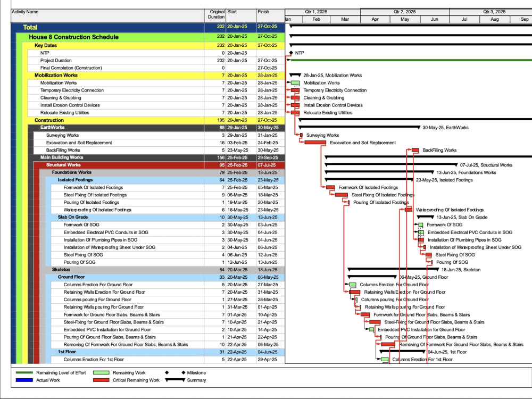Select Steel Fixing Of Isolated Footings table row
Screen dimensions: 532x399
168,195
